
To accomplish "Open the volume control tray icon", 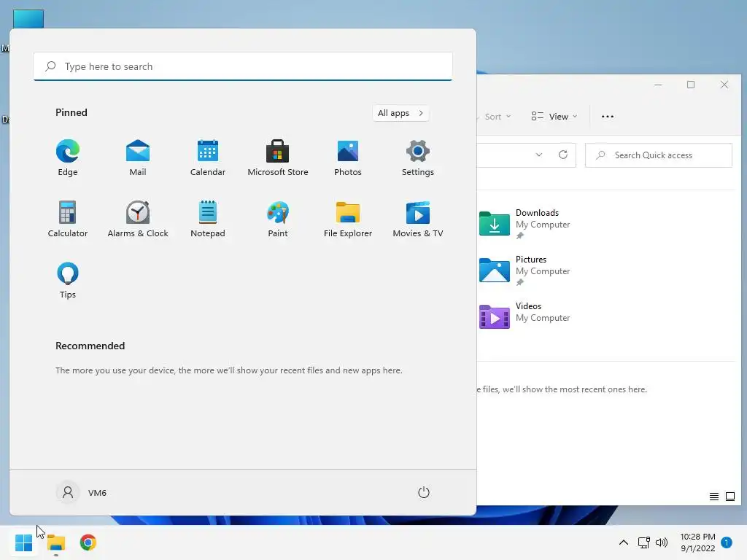I will click(662, 542).
